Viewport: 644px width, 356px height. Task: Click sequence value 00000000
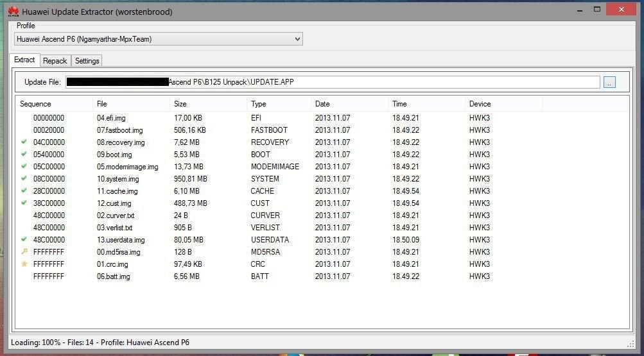[x=49, y=118]
